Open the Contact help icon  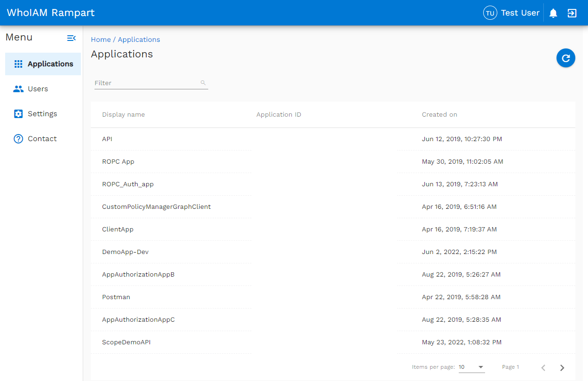pyautogui.click(x=17, y=138)
